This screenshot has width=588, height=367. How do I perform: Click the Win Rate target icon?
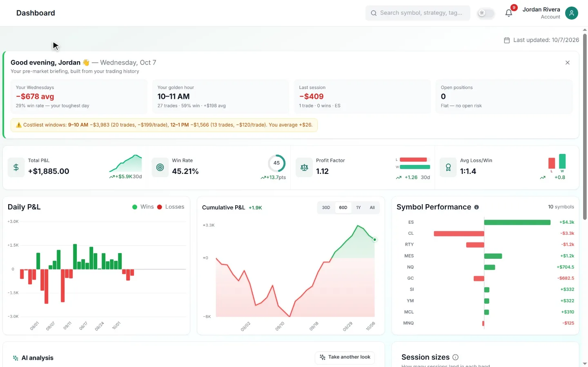pos(160,167)
